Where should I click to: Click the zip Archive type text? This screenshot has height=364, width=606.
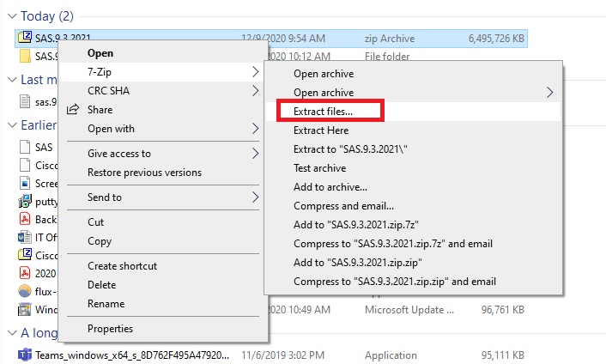[390, 39]
